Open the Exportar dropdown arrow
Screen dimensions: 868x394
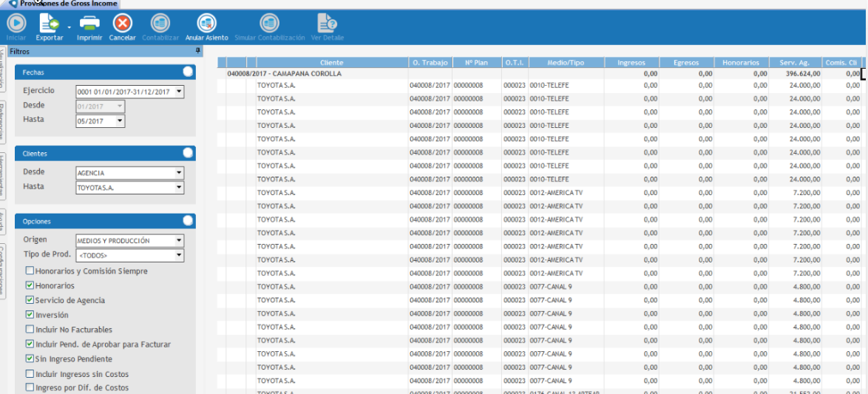(x=69, y=27)
